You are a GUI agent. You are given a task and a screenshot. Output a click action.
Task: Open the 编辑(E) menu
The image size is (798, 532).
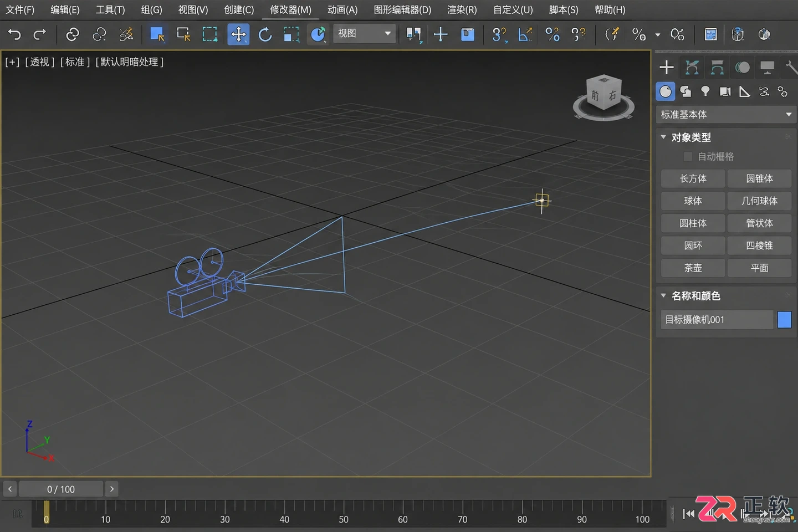coord(65,10)
